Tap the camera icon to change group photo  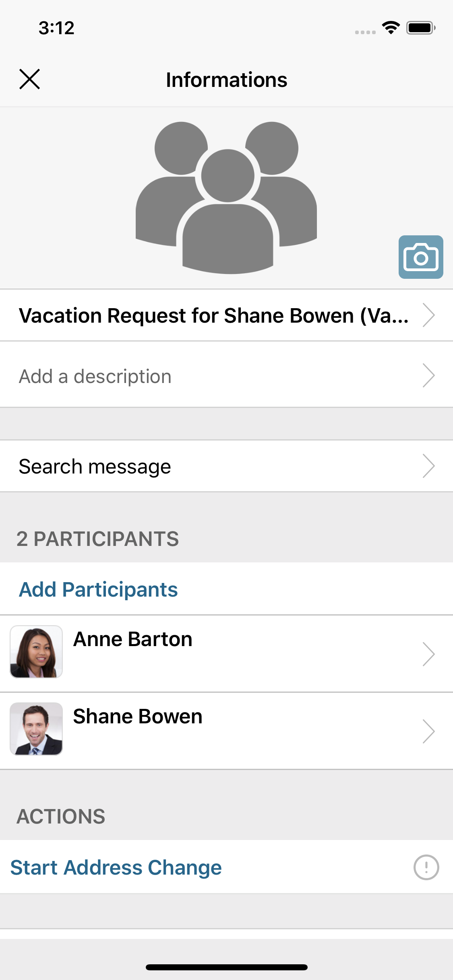click(421, 257)
